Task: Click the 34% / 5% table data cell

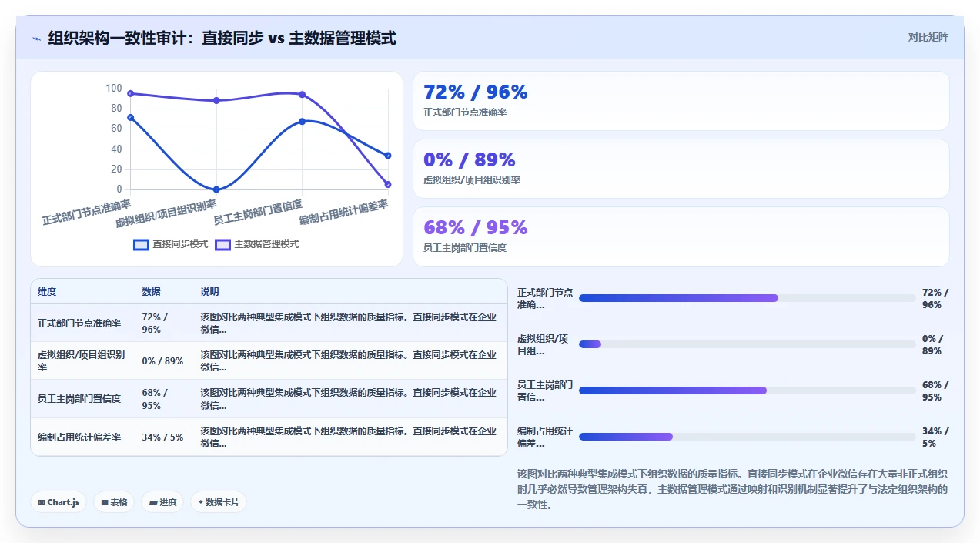Action: (162, 437)
